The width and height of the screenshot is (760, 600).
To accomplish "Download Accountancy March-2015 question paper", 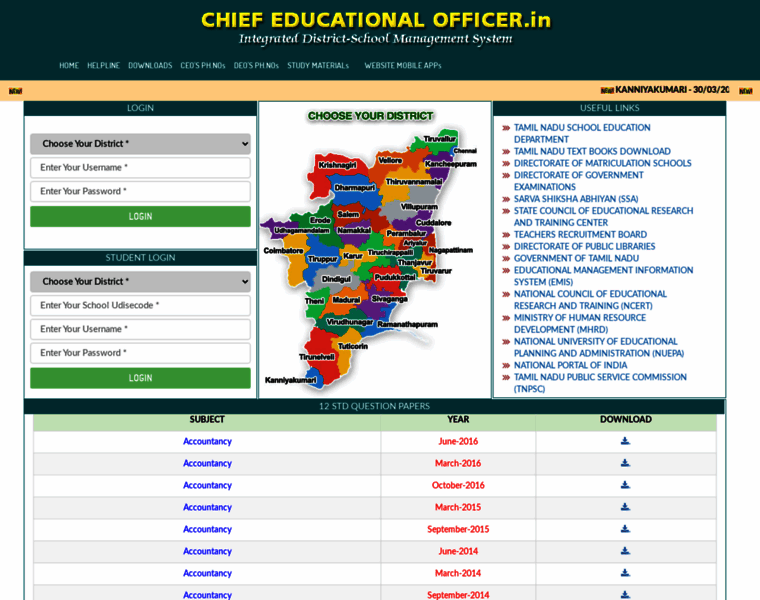I will [625, 507].
